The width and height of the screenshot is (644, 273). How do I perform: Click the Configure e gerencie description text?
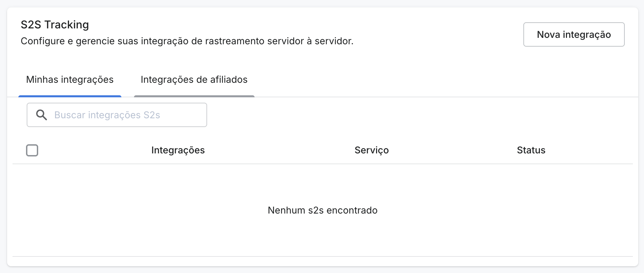[187, 41]
